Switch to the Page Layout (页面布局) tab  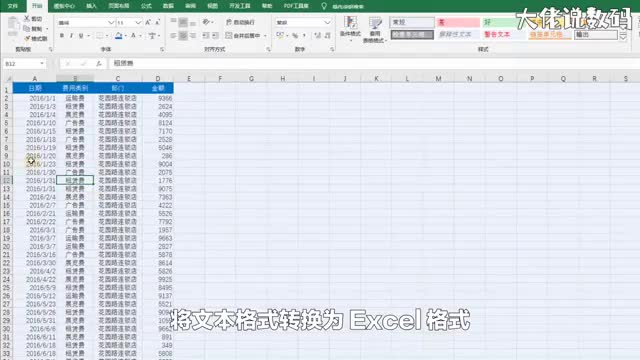click(x=119, y=6)
